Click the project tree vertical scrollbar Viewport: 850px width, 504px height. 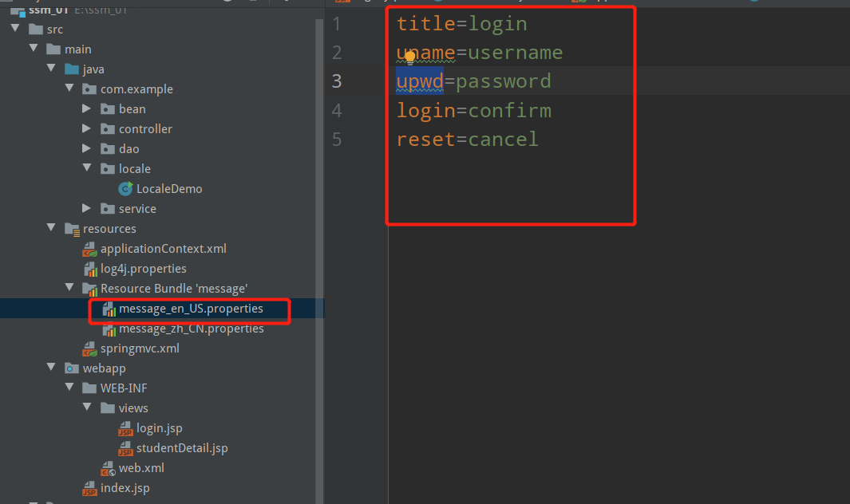click(319, 260)
